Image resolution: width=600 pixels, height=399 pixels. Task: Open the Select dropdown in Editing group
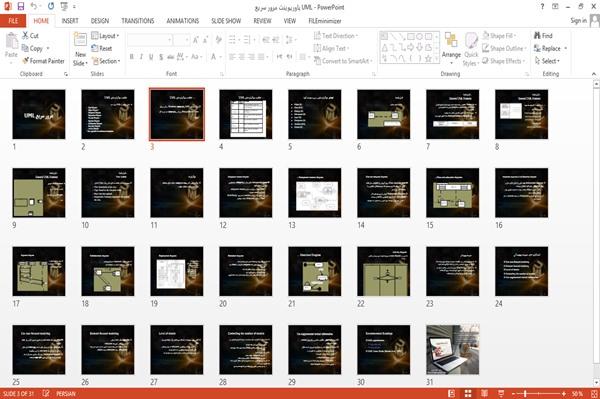[548, 61]
